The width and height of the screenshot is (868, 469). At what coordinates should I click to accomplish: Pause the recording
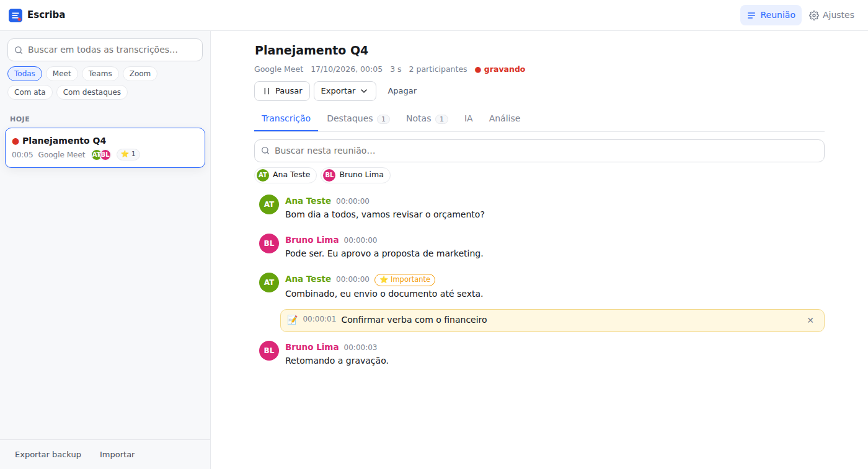282,91
